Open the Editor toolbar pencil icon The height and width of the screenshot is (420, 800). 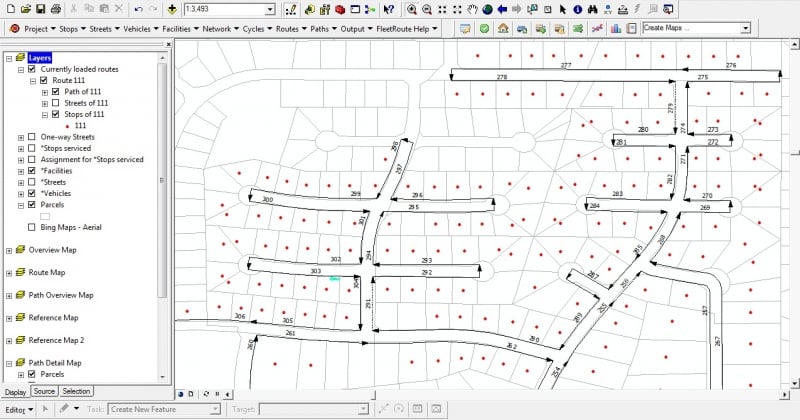(291, 9)
